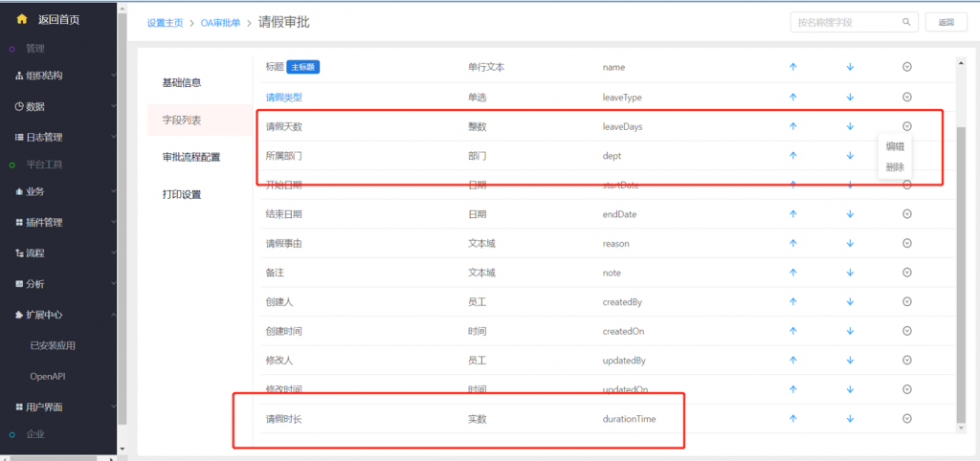Choose 编辑 from the popup menu

[895, 147]
